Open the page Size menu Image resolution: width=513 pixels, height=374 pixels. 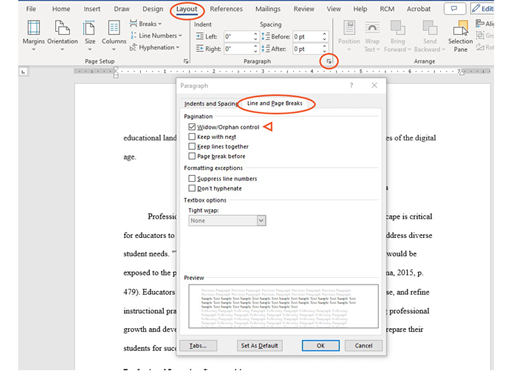90,35
